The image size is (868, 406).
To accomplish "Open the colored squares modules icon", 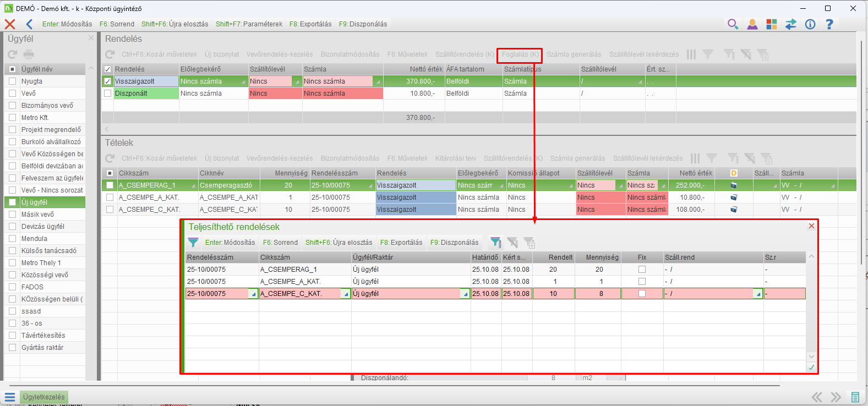I will point(772,24).
